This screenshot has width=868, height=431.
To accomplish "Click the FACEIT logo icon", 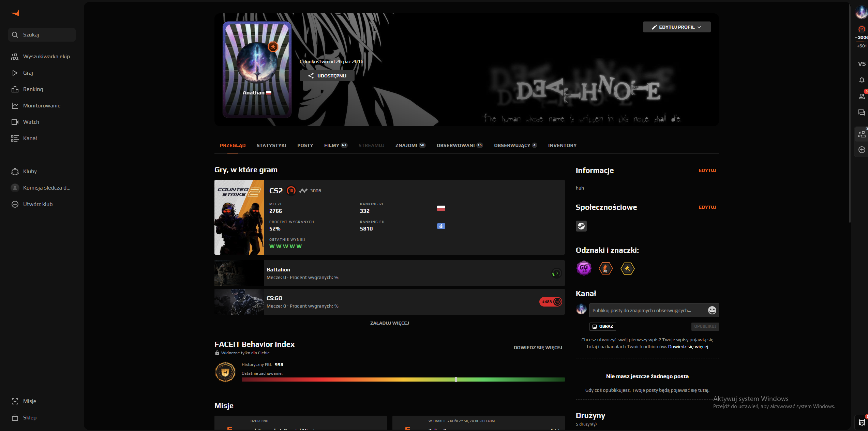I will pyautogui.click(x=15, y=13).
